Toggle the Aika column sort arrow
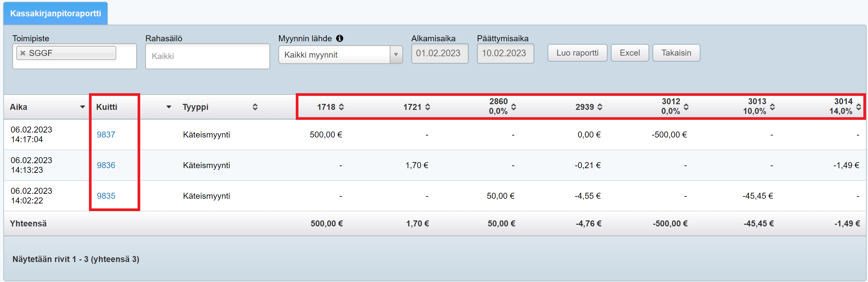The image size is (868, 282). tap(82, 107)
